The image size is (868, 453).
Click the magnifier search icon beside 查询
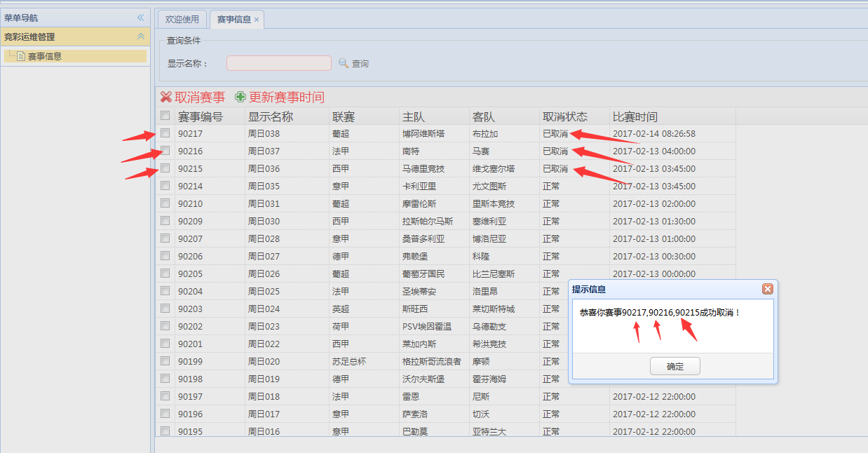344,63
